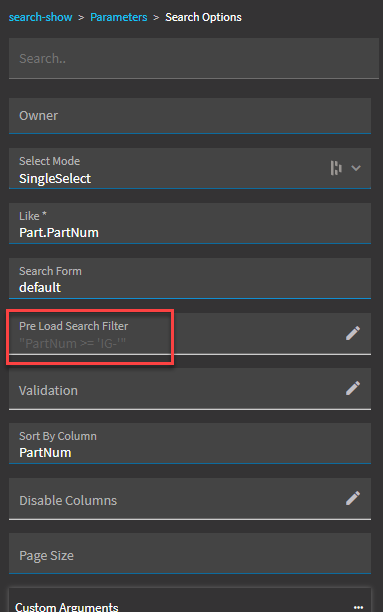Open the Validation pencil editor icon
The height and width of the screenshot is (612, 383).
[x=353, y=388]
